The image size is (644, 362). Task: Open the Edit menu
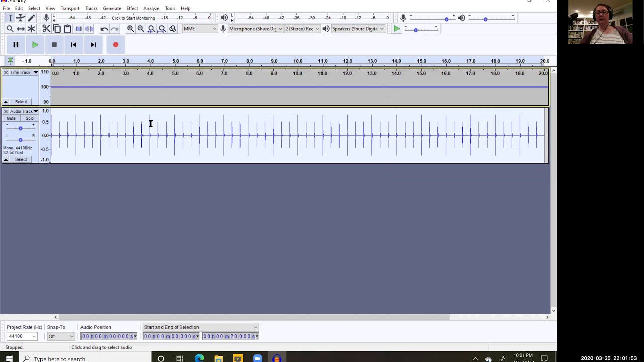point(19,8)
